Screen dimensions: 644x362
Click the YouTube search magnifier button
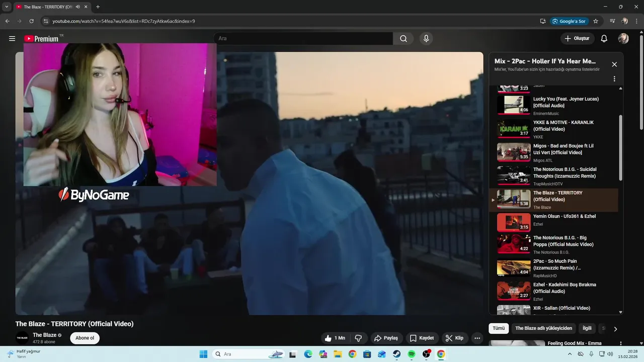tap(404, 39)
